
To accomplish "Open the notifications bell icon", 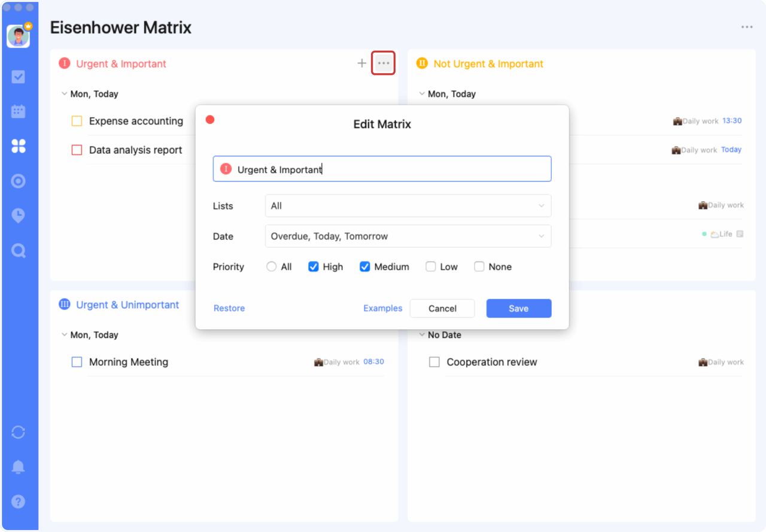I will tap(19, 467).
